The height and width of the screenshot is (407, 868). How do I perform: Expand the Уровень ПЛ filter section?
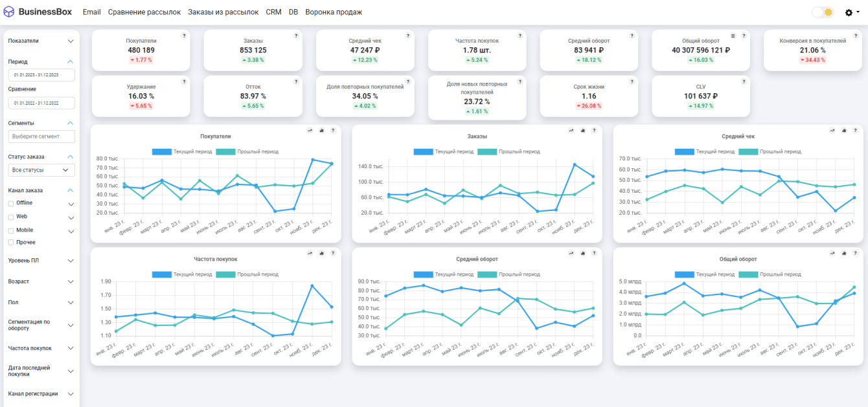coord(41,261)
